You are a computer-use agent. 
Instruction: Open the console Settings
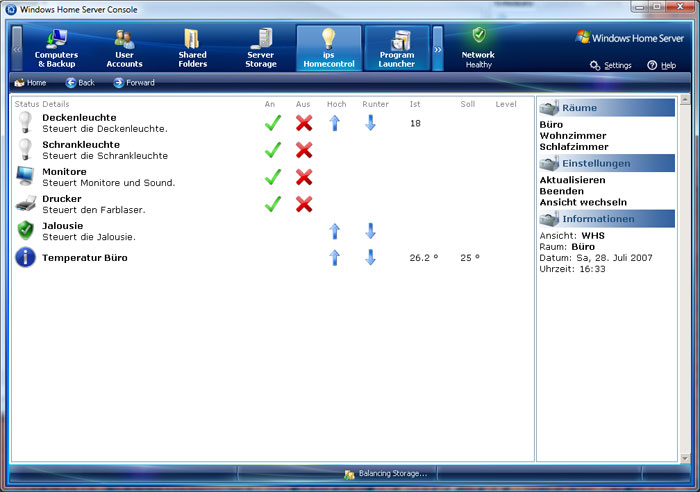(611, 66)
